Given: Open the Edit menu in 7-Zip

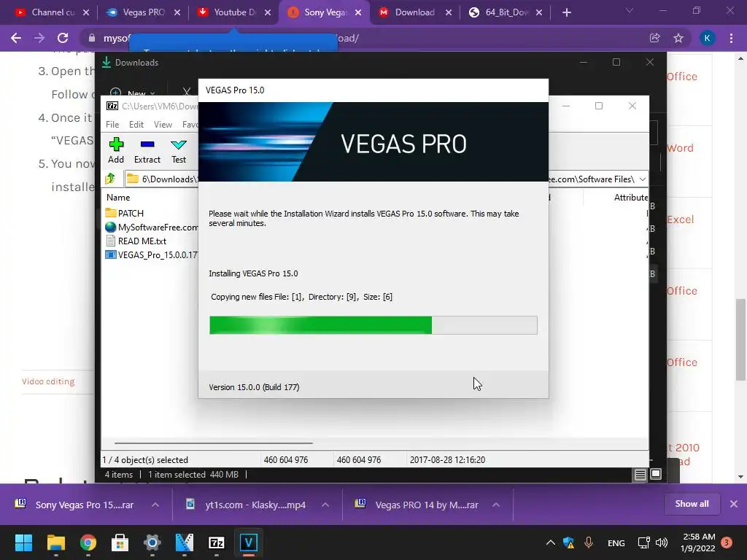Looking at the screenshot, I should pyautogui.click(x=136, y=124).
